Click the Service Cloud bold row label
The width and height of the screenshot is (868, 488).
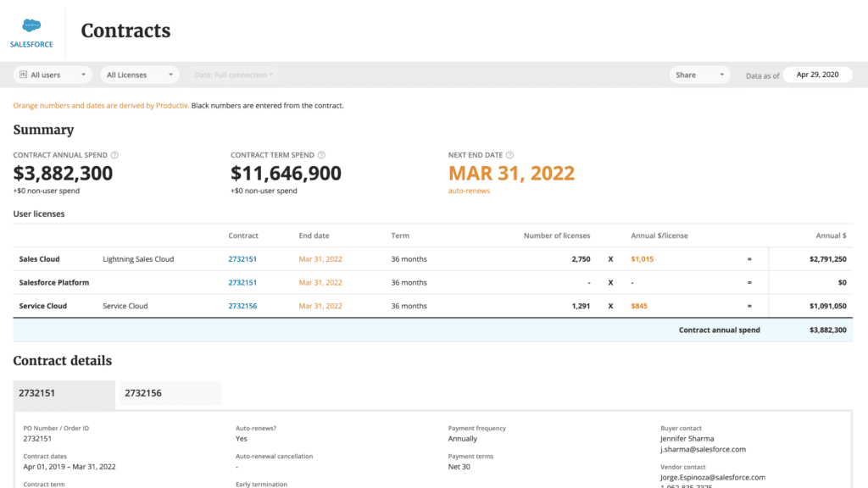42,306
